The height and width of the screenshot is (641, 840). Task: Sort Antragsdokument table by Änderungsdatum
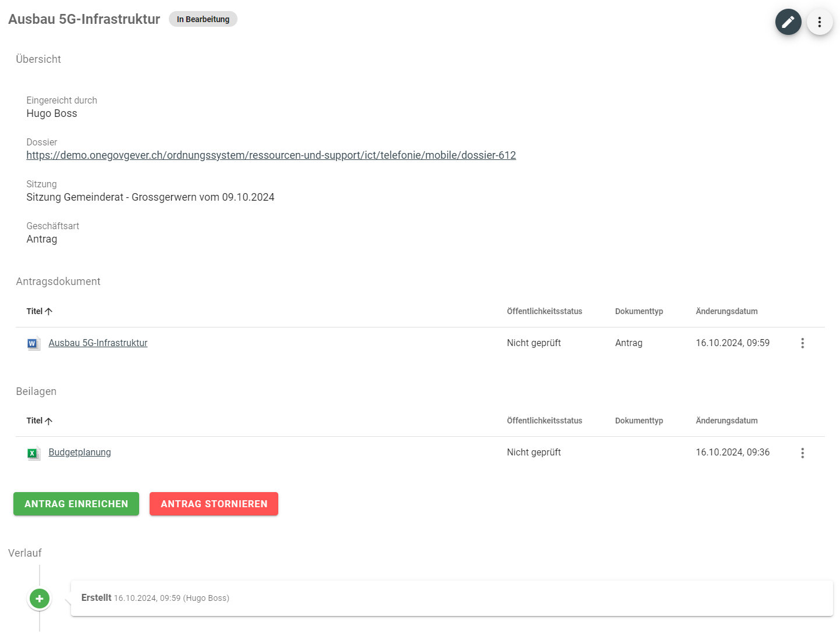pyautogui.click(x=726, y=312)
